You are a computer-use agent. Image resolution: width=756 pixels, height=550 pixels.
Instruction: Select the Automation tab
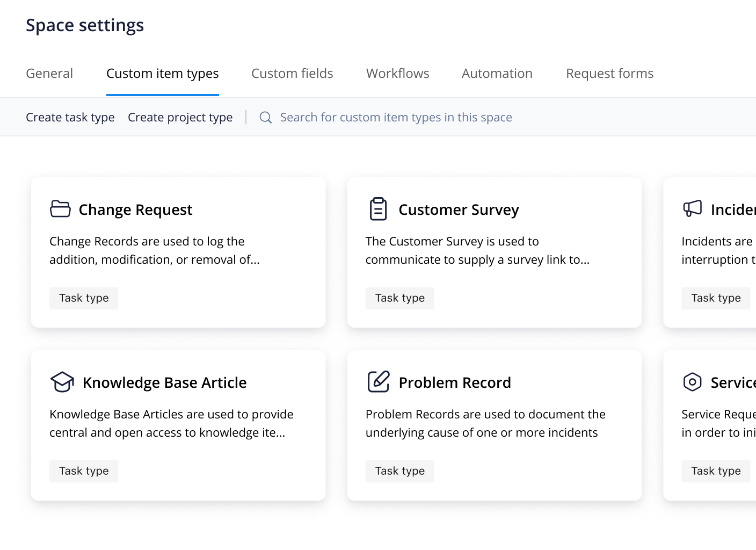point(497,74)
